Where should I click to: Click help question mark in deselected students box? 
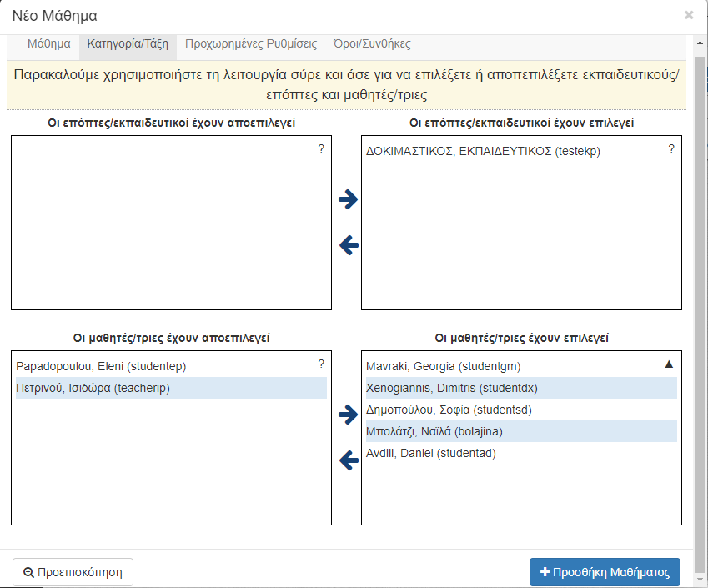point(321,364)
